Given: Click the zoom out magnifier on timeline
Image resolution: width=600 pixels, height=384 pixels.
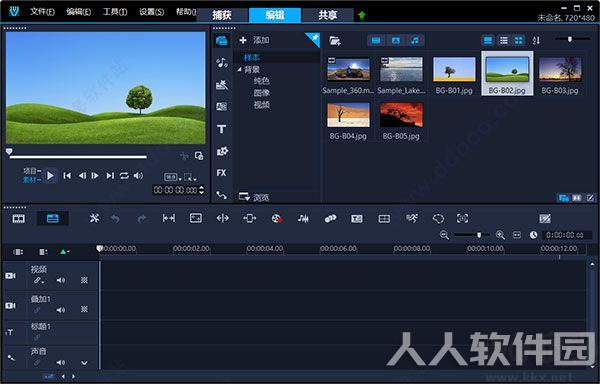Looking at the screenshot, I should click(x=444, y=235).
